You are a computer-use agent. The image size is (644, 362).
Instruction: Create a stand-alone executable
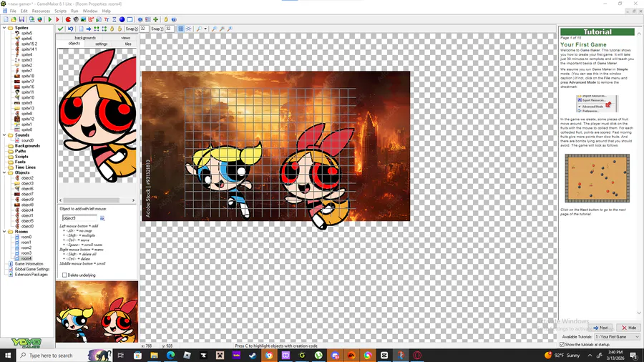pyautogui.click(x=31, y=19)
